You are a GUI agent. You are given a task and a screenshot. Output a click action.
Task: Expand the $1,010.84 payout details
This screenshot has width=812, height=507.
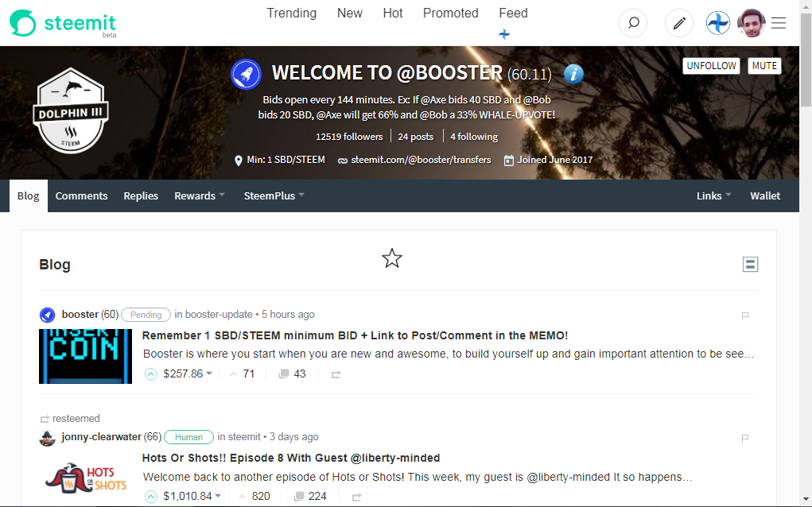tap(192, 496)
